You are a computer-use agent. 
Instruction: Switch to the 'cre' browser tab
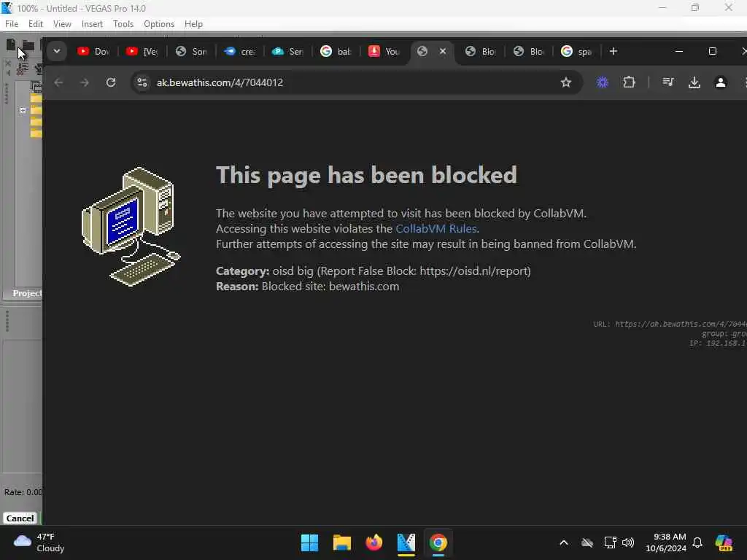[239, 52]
